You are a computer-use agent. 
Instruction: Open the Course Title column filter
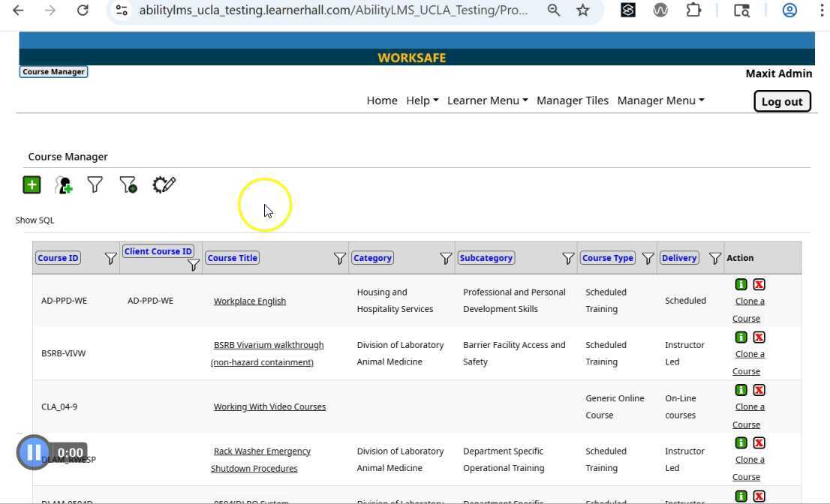click(x=339, y=258)
